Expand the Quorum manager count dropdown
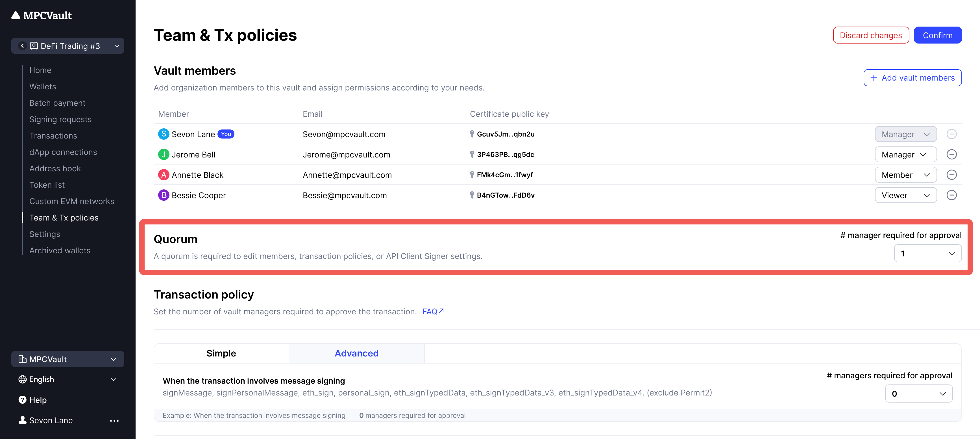 (x=927, y=254)
